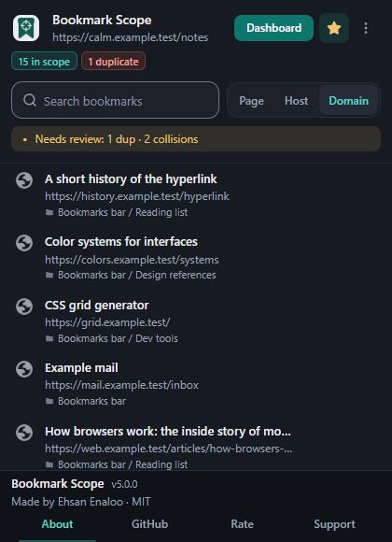This screenshot has width=392, height=542.
Task: Click the mail.example.test/inbox URL
Action: (121, 385)
